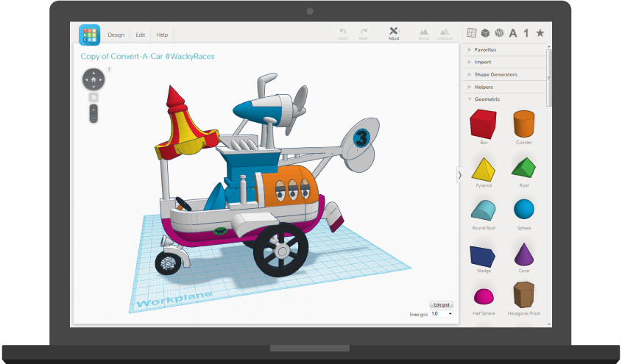The width and height of the screenshot is (622, 364).
Task: Click the Edit grid button
Action: tap(441, 304)
